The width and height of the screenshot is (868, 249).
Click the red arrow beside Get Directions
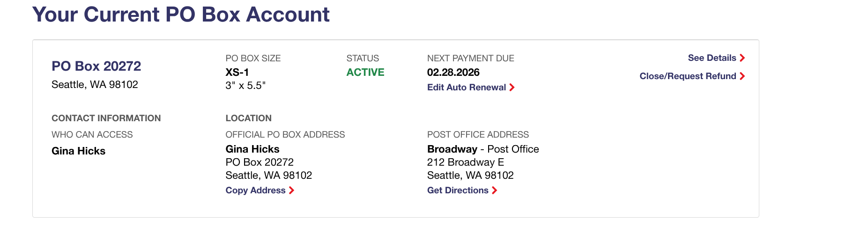pos(495,190)
